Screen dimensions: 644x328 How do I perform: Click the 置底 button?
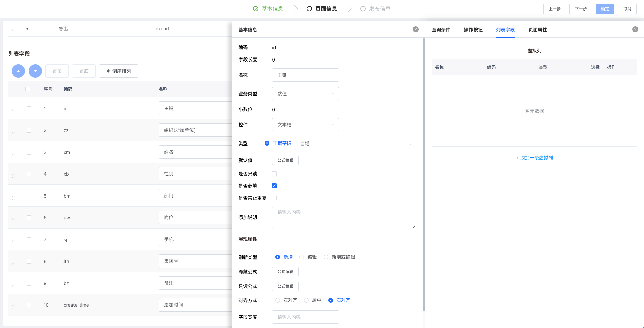click(x=84, y=71)
